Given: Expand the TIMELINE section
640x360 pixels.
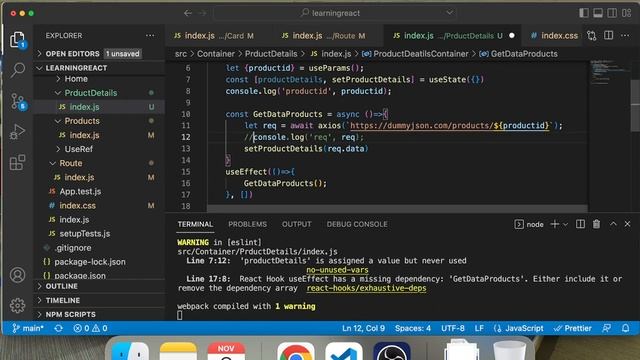Looking at the screenshot, I should tap(100, 300).
